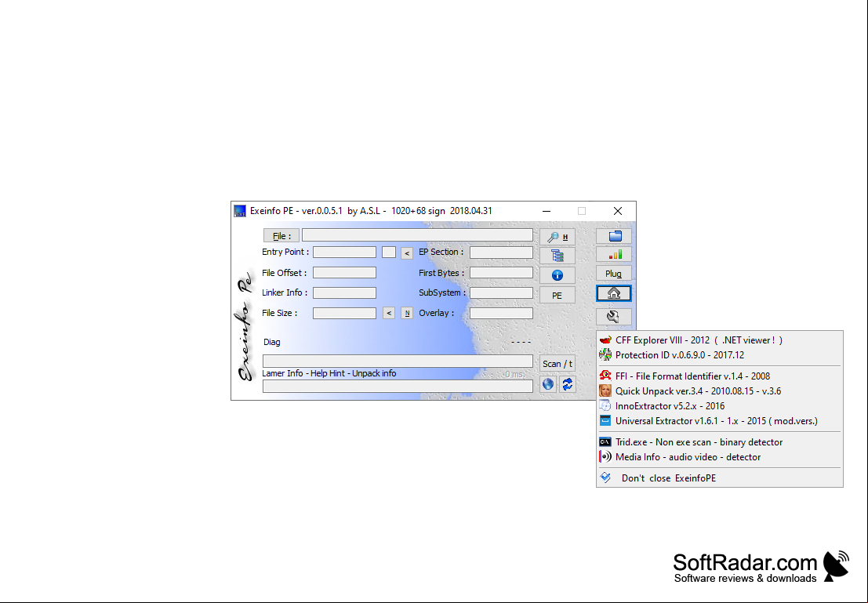868x603 pixels.
Task: Click the Universal Extractor blue icon
Action: [x=605, y=421]
